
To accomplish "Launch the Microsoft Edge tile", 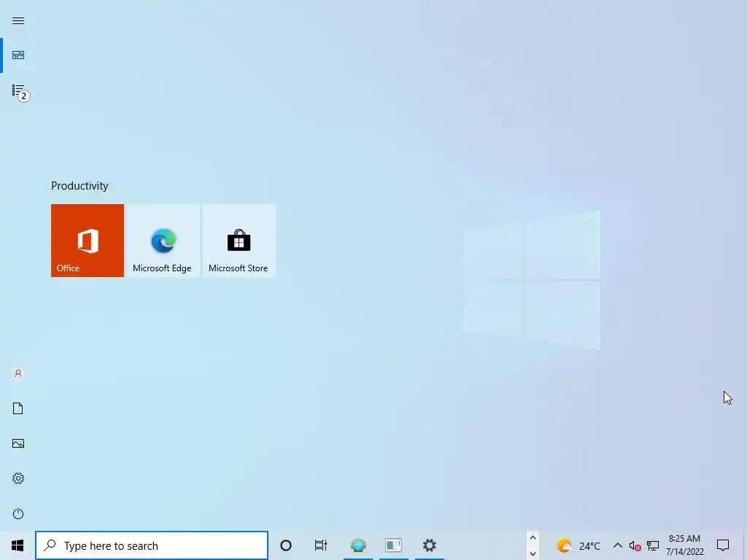I will 163,241.
